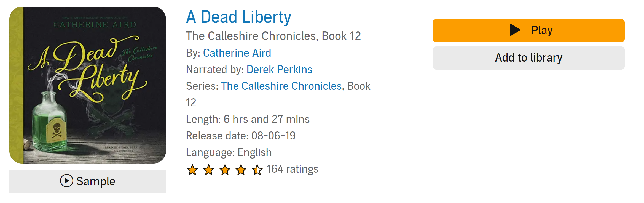Click the circled play icon beside Sample
The image size is (644, 203).
[66, 181]
